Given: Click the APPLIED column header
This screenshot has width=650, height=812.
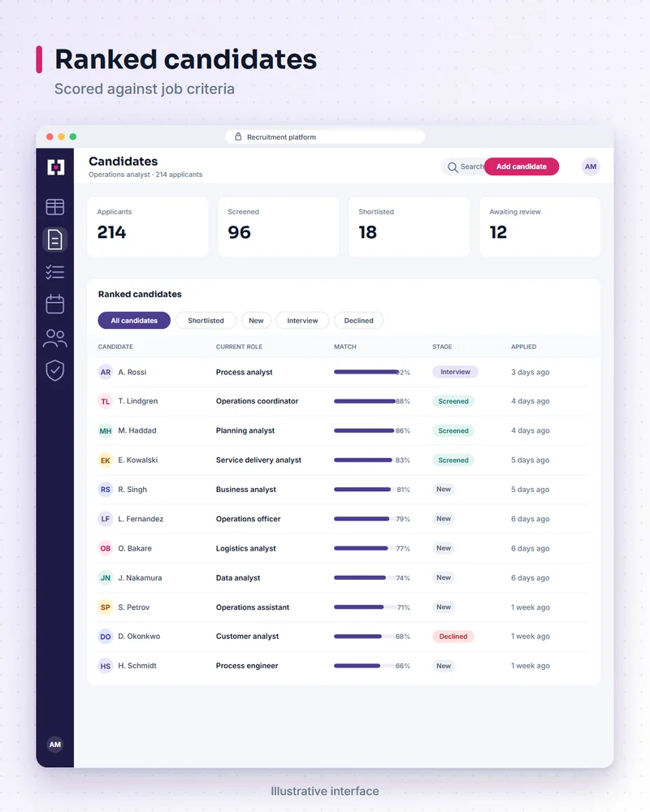Looking at the screenshot, I should 523,347.
